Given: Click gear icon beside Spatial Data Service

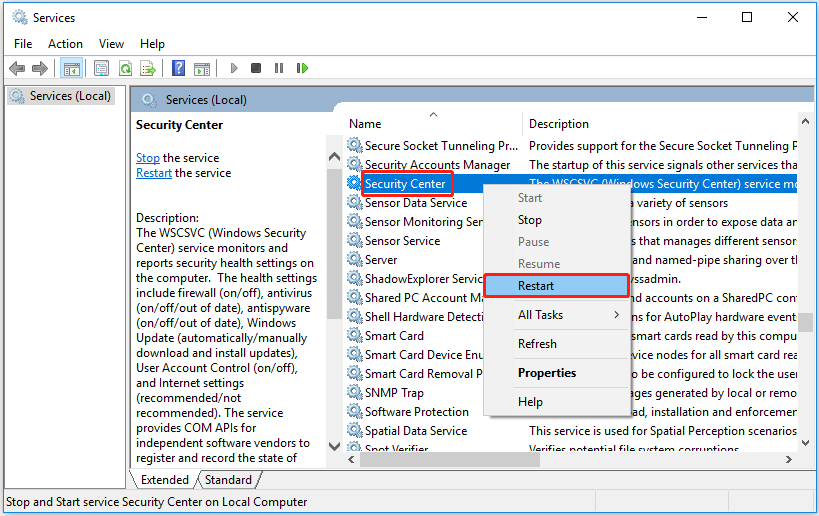Looking at the screenshot, I should tap(355, 430).
